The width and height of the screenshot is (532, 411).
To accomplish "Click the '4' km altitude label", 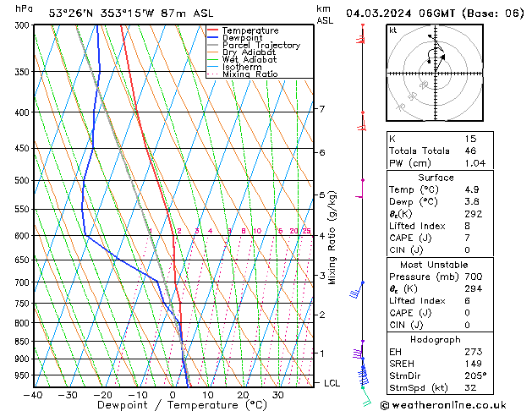I will click(x=321, y=236).
